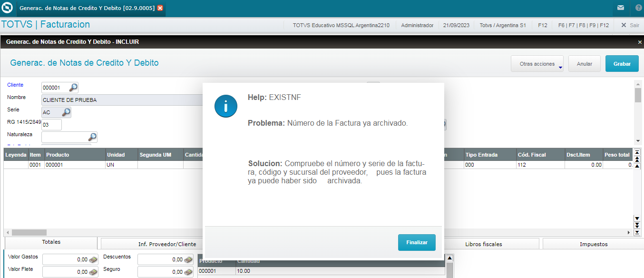Viewport: 644px width, 278px height.
Task: Select grid cell with item 0001
Action: pyautogui.click(x=36, y=165)
